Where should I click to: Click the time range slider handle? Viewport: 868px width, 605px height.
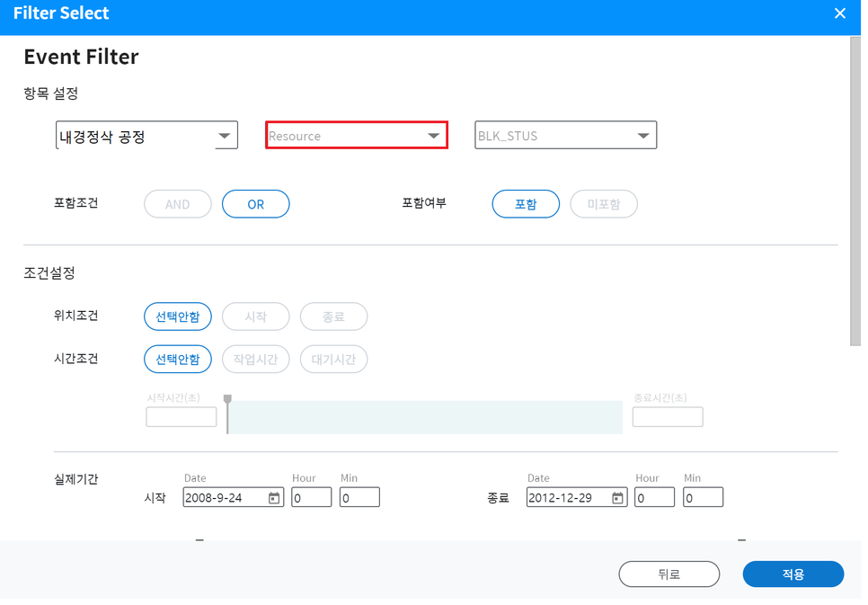tap(227, 400)
